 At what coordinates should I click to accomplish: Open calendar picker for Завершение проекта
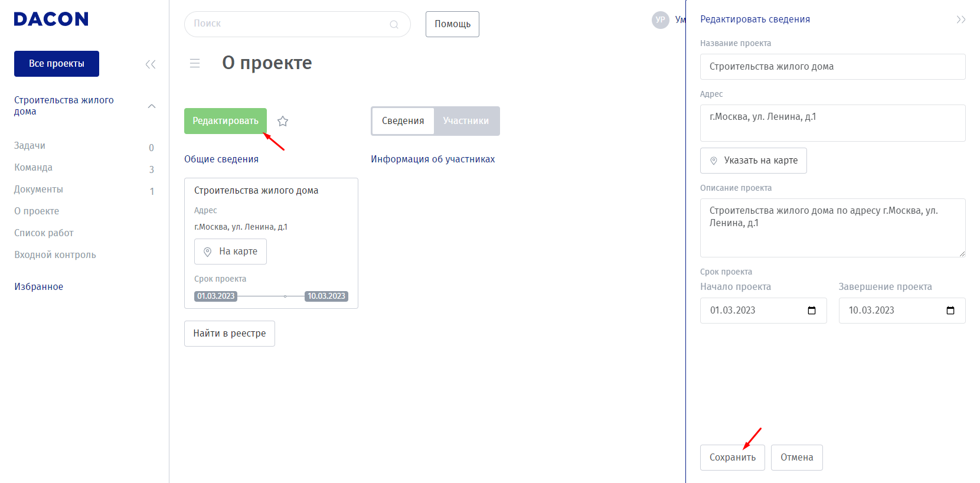[950, 311]
